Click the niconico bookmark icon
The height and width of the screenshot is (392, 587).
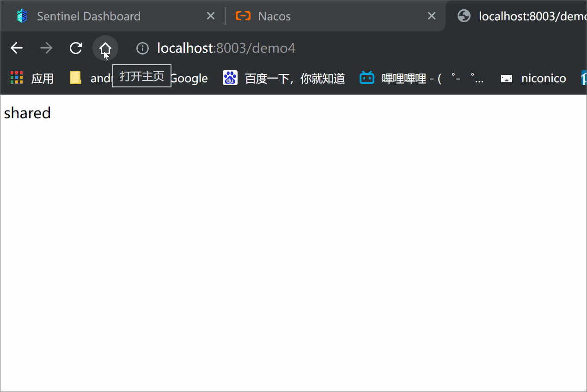coord(507,79)
